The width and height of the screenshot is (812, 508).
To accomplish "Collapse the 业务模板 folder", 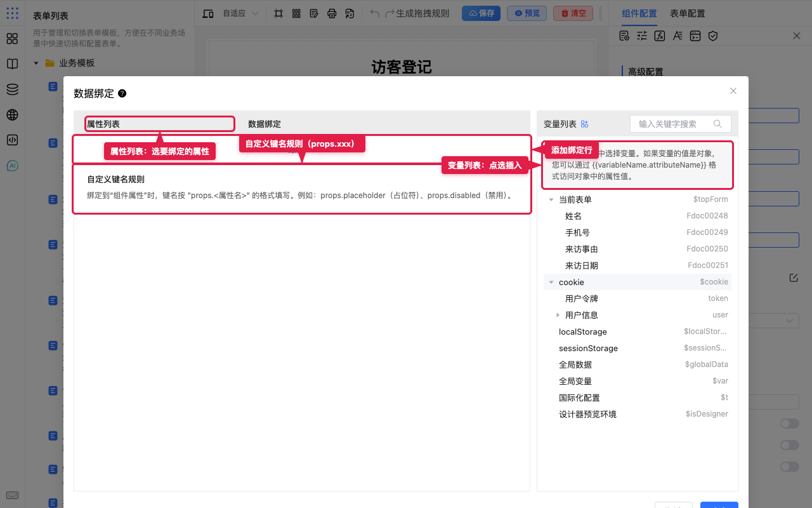I will point(36,63).
